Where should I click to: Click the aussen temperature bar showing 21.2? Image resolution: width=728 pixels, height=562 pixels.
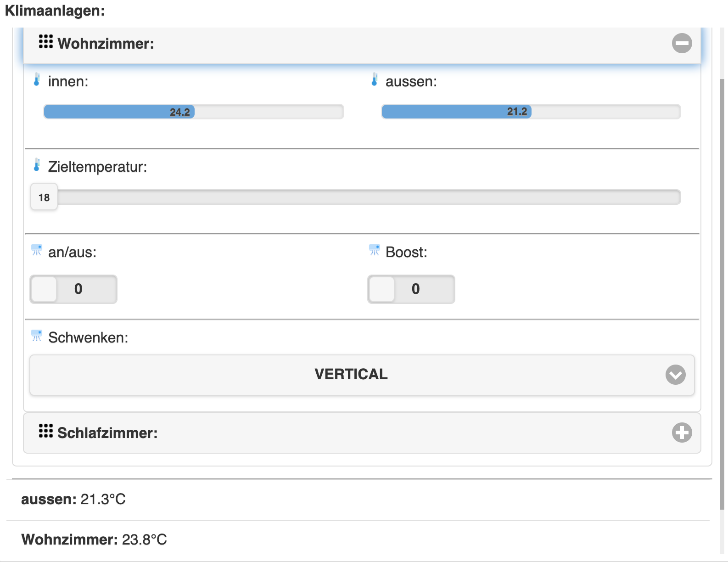coord(531,112)
